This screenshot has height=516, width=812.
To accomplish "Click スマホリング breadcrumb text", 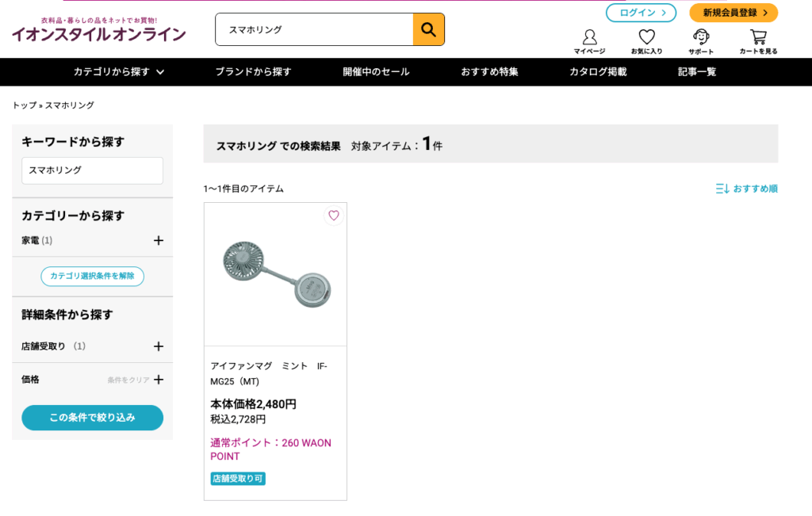I will 70,105.
